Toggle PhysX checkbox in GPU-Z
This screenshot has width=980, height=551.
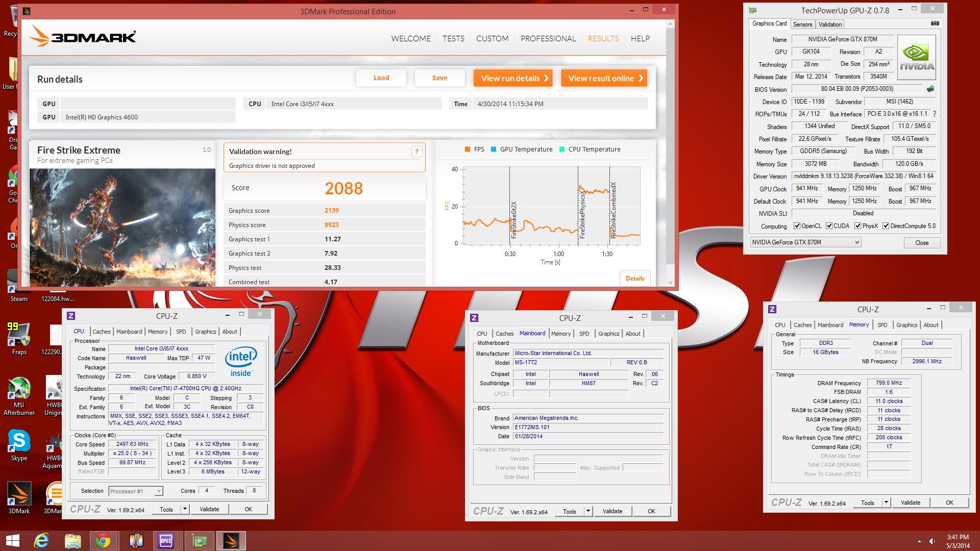tap(858, 226)
